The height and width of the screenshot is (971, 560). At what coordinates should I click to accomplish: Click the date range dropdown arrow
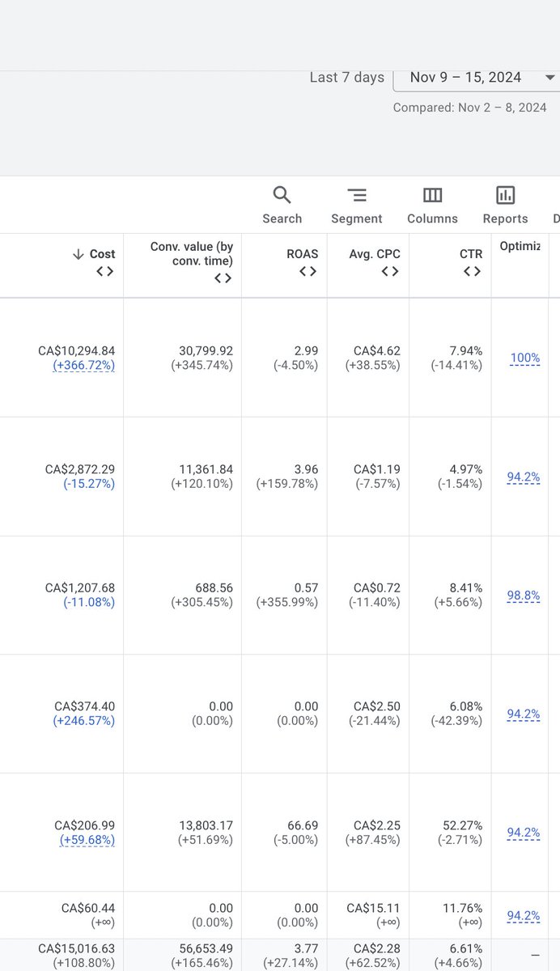[x=550, y=78]
